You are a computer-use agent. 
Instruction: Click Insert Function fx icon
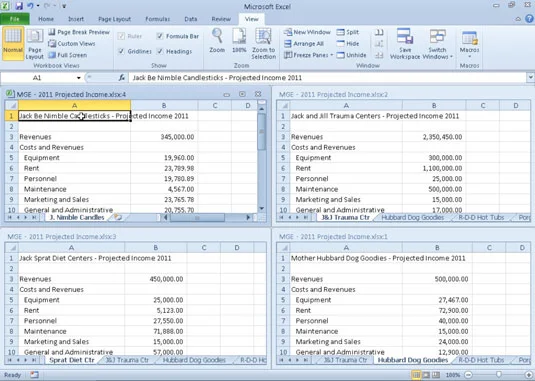121,78
